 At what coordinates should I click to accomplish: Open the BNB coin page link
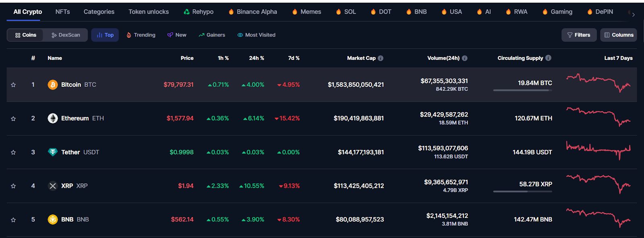[x=75, y=220]
